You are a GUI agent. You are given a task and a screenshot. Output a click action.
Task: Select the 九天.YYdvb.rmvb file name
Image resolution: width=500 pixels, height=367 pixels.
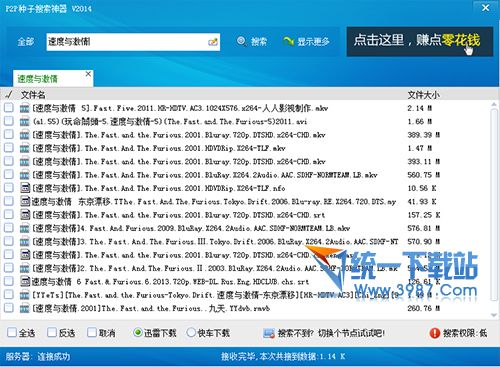click(x=151, y=308)
